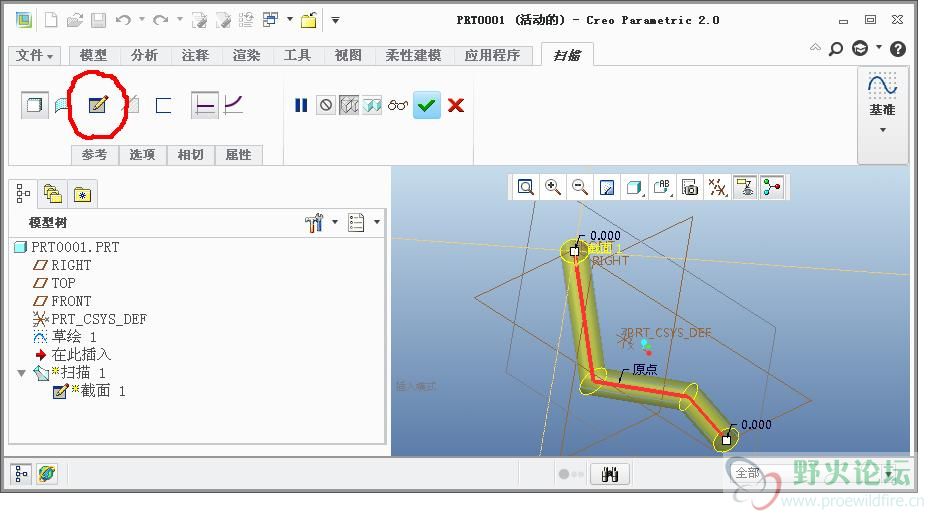Click the New file icon

51,20
